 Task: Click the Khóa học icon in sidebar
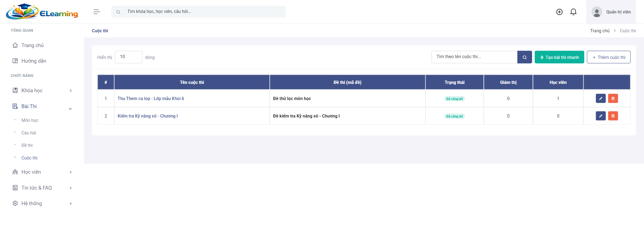tap(15, 90)
